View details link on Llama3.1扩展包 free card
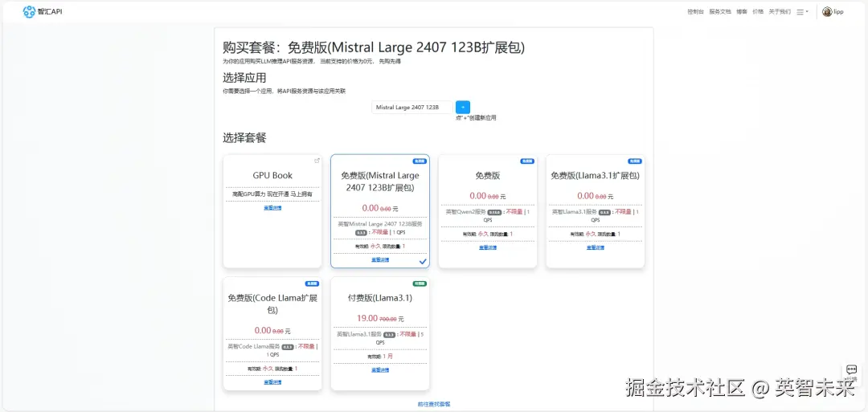 [x=595, y=247]
